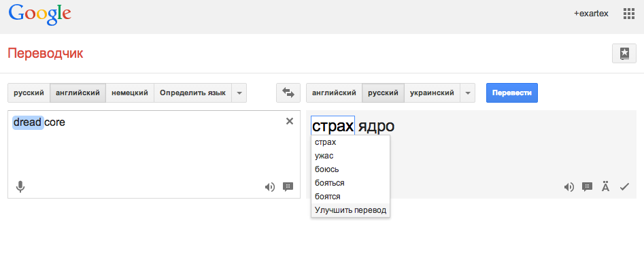
Task: Select русский as source language
Action: (x=29, y=93)
